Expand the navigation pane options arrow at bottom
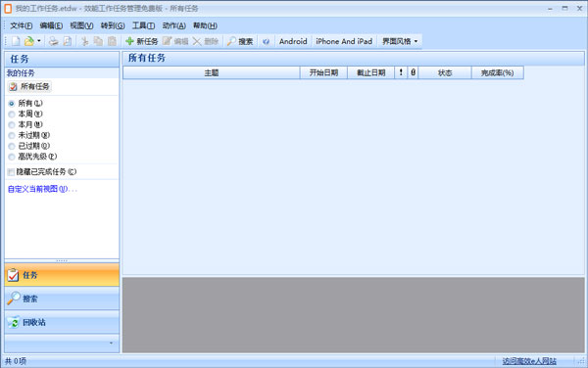Image resolution: width=588 pixels, height=368 pixels. coord(111,343)
